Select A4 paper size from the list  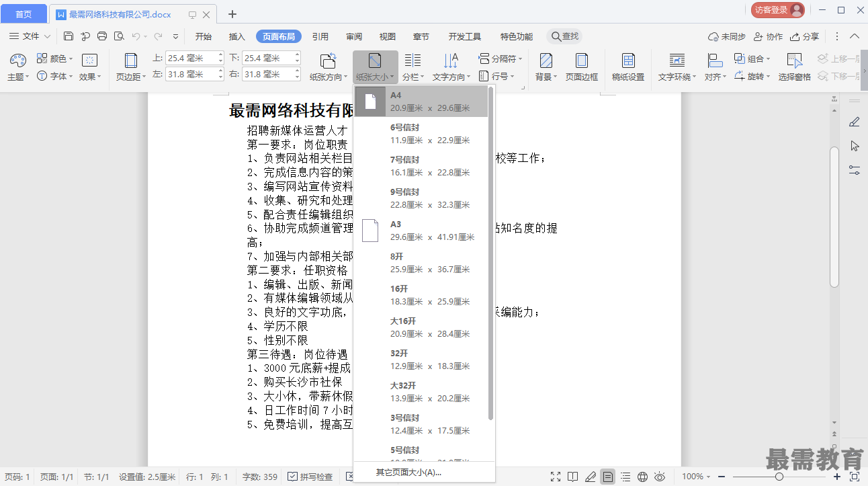click(x=421, y=102)
